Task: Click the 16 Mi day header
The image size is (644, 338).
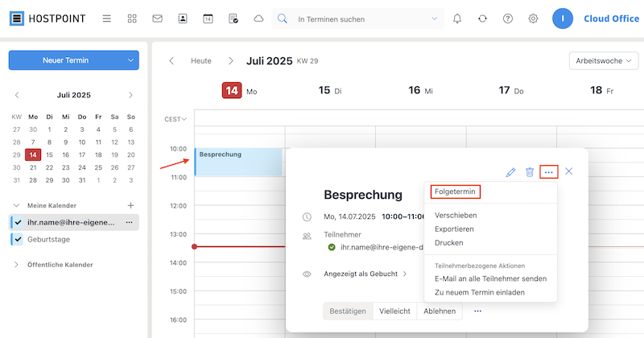Action: [x=420, y=90]
